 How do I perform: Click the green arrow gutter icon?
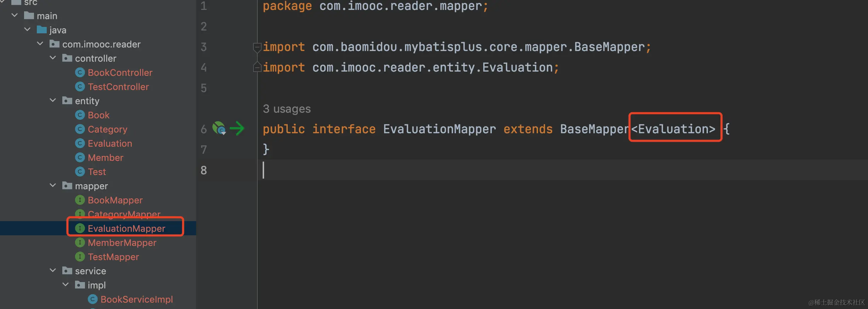[237, 128]
